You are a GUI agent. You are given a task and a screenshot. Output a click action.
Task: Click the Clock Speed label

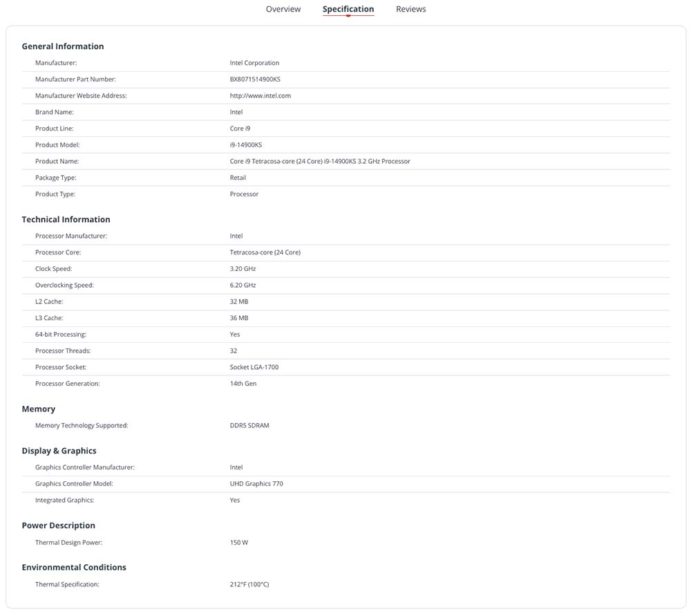[x=53, y=268]
